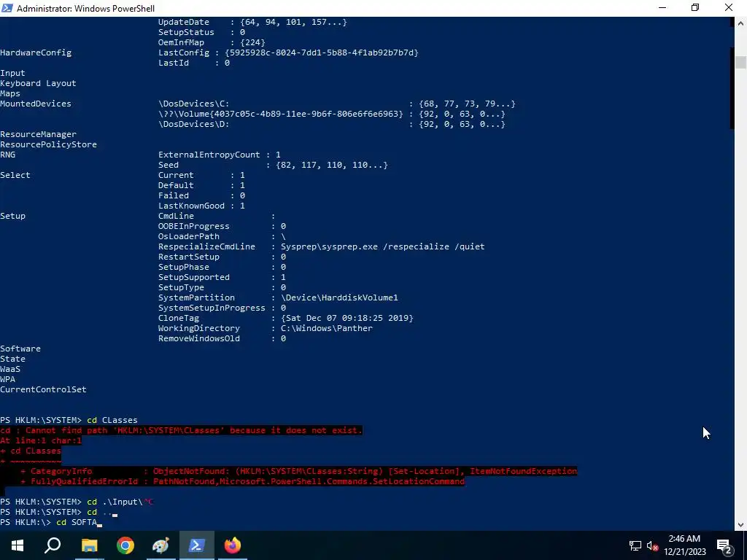Click the 'CategoryInfo' error line

pos(298,472)
